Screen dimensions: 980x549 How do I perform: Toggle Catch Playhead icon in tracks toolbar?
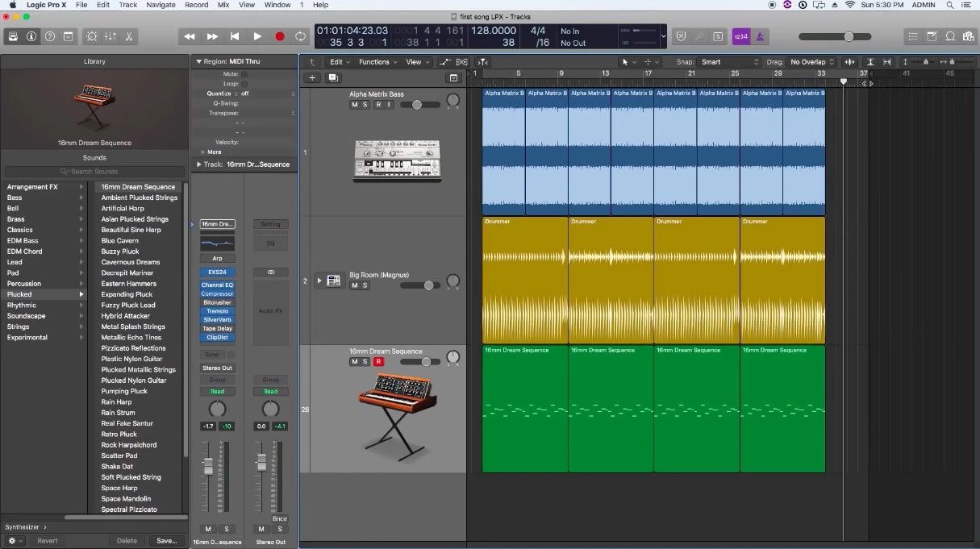[482, 62]
